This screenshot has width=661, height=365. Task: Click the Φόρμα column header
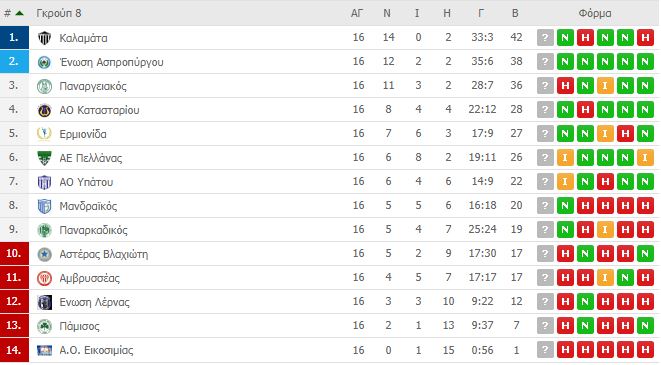tap(594, 13)
